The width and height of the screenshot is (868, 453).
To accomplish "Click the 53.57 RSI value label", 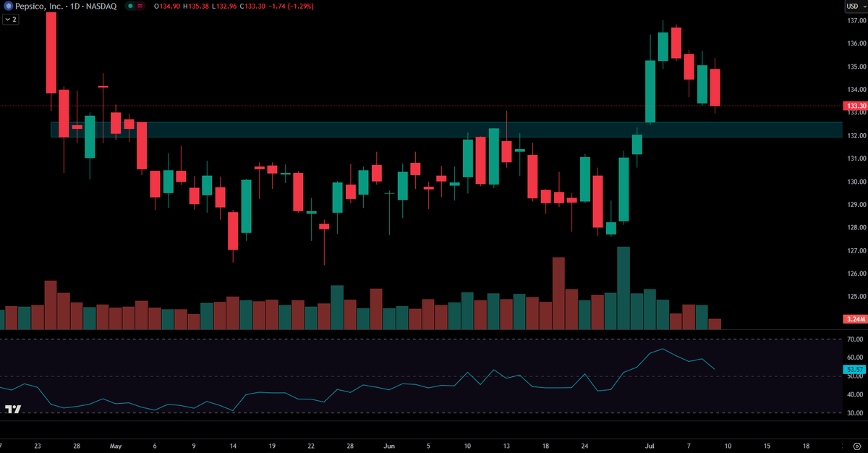I will [855, 369].
